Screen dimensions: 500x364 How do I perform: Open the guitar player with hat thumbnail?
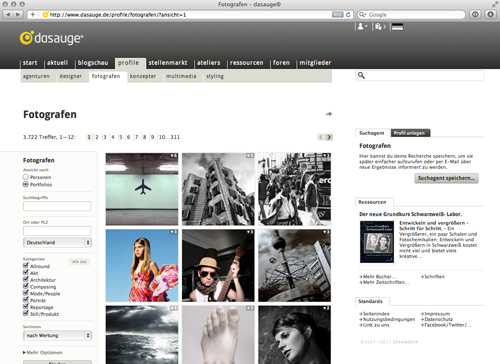(x=218, y=265)
